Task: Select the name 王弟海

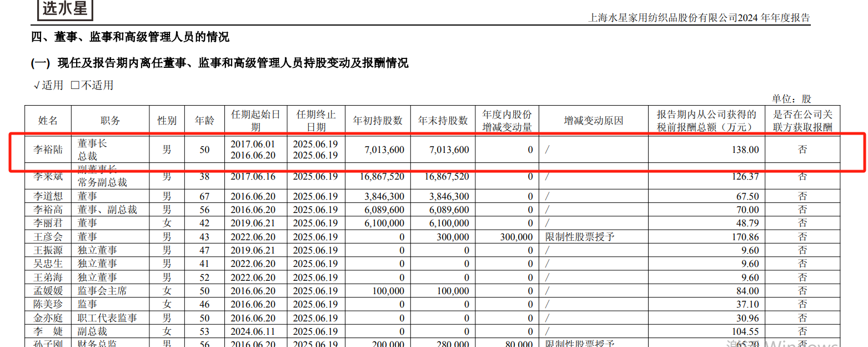Action: point(48,277)
